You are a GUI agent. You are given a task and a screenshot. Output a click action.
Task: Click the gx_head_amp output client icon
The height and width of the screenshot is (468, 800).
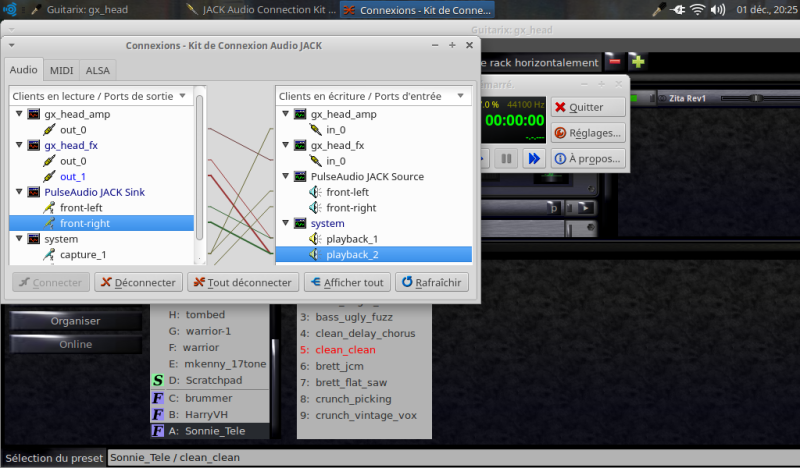point(34,114)
